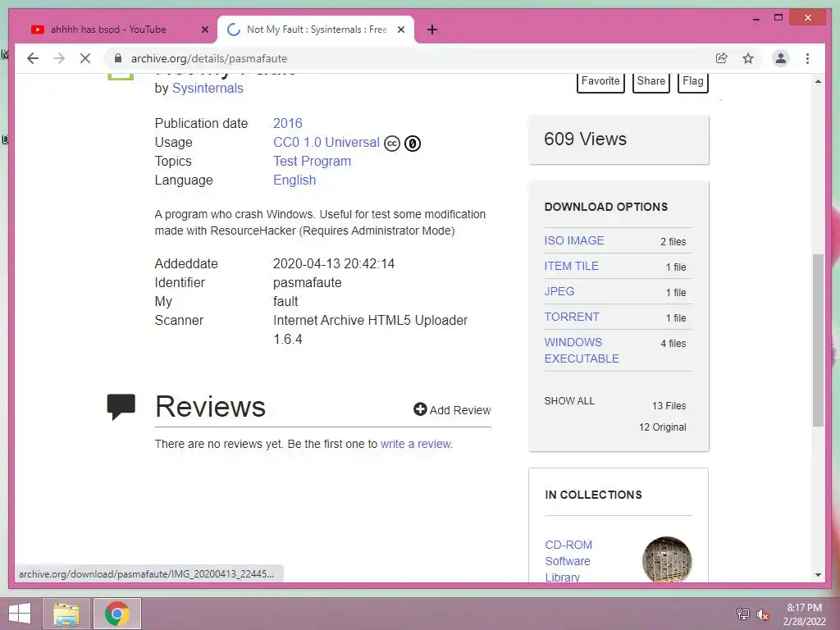This screenshot has height=630, width=840.
Task: Click the muted volume tray icon
Action: 762,614
